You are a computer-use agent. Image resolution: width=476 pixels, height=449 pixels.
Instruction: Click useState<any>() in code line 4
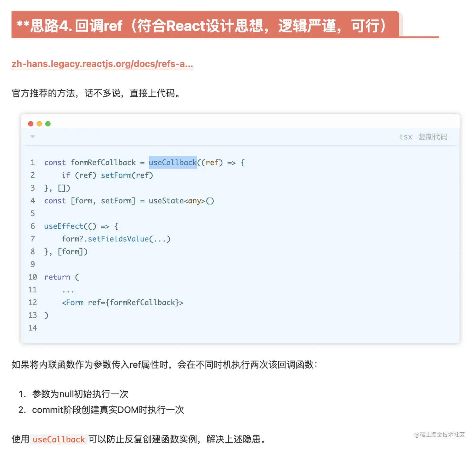181,201
